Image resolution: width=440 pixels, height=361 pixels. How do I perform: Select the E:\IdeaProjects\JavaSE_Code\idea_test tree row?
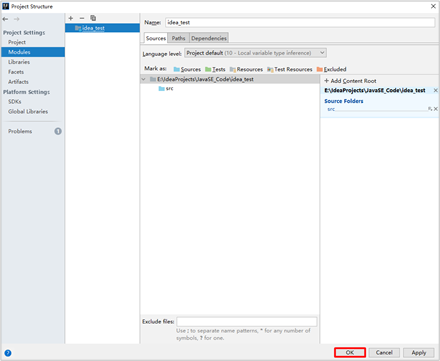(x=230, y=79)
